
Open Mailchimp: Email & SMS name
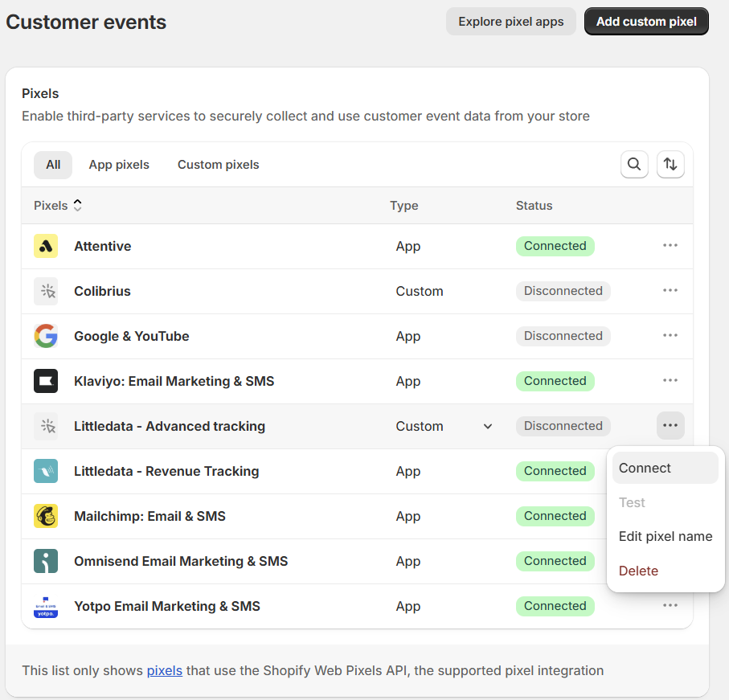point(149,516)
